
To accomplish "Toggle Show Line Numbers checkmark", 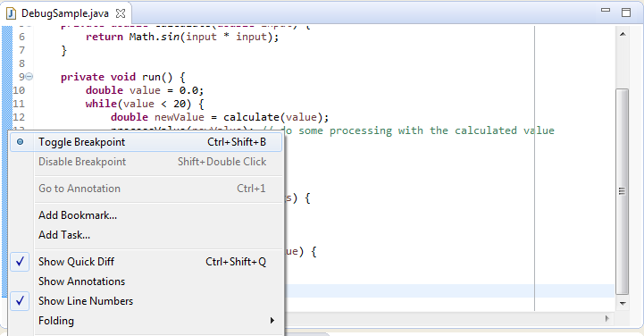I will pos(146,301).
